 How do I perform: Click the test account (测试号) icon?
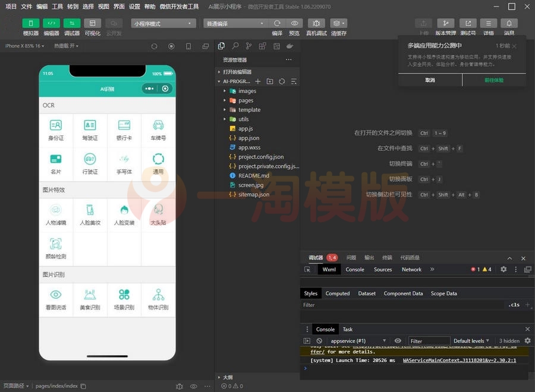click(x=468, y=23)
